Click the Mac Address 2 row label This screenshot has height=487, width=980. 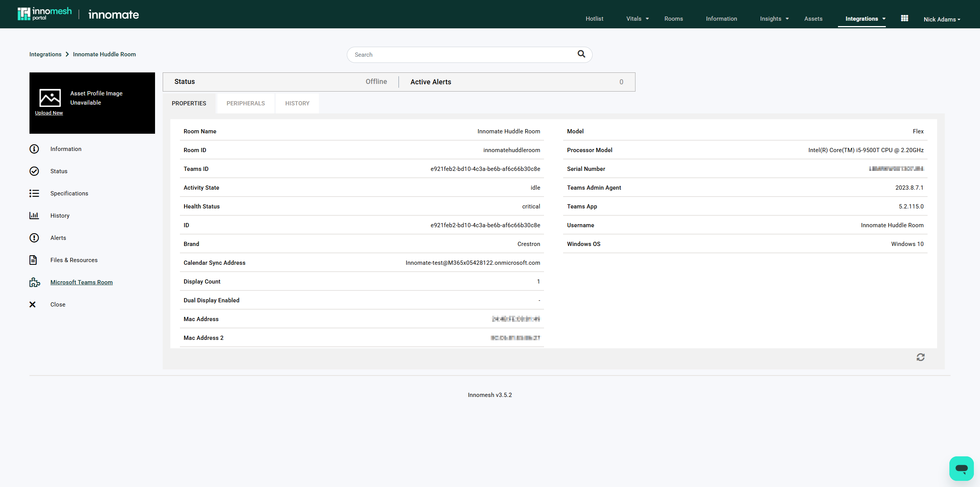tap(204, 338)
